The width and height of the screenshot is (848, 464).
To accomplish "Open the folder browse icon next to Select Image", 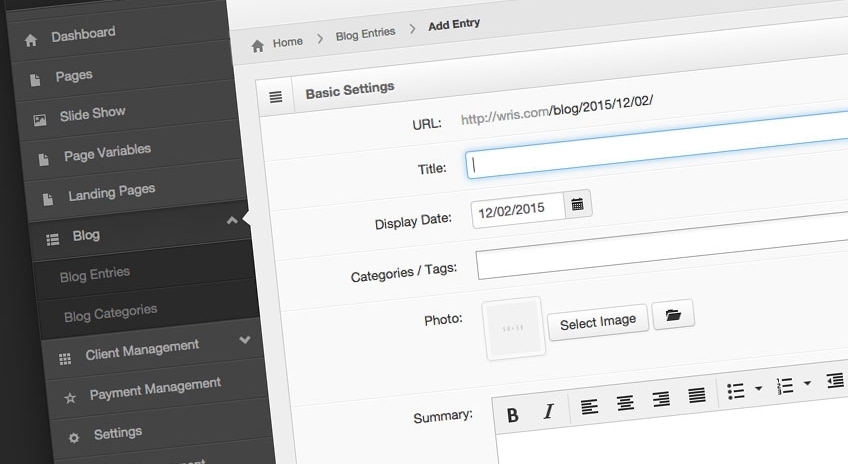I will tap(673, 315).
